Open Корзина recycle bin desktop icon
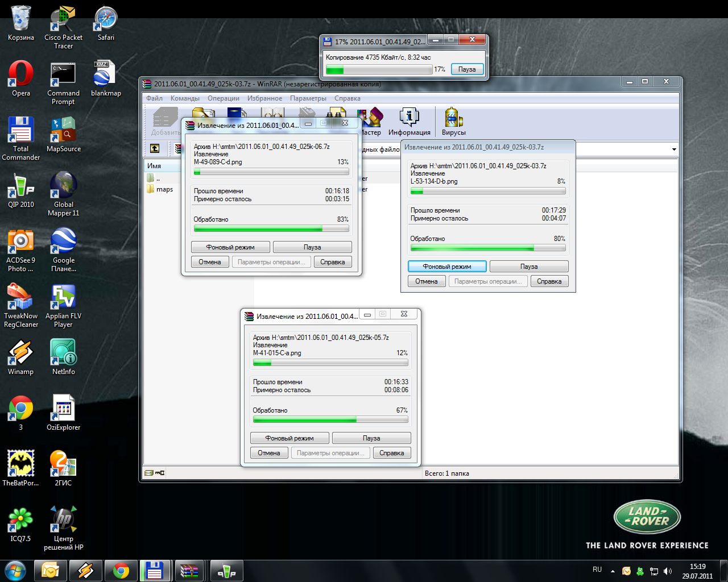The image size is (728, 582). 21,24
